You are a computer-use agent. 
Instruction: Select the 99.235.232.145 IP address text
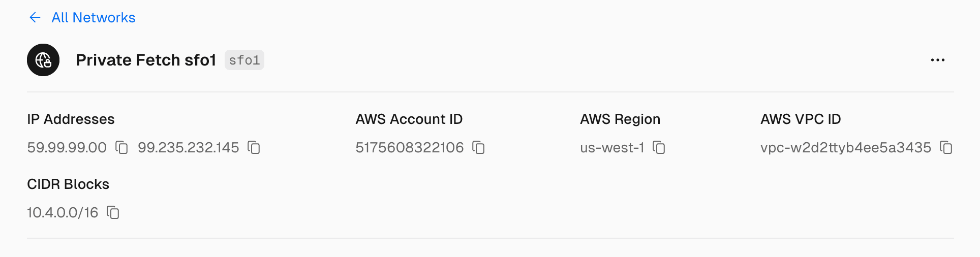tap(188, 147)
